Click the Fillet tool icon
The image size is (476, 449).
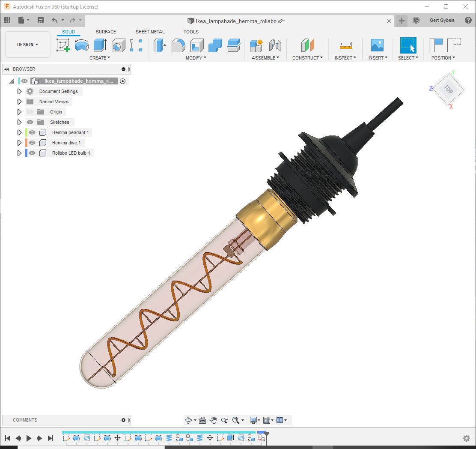pos(178,45)
